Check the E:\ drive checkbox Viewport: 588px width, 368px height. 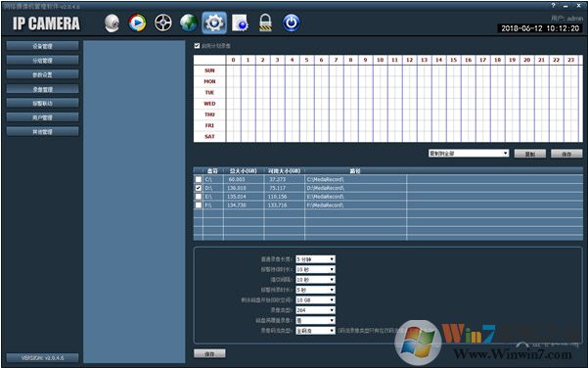(x=199, y=197)
